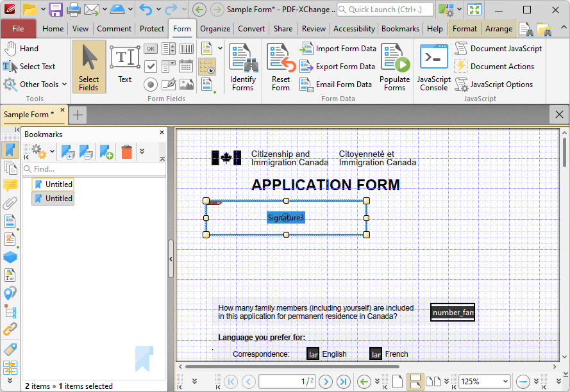Switch to the Comment ribbon tab
Image resolution: width=570 pixels, height=392 pixels.
pyautogui.click(x=114, y=28)
